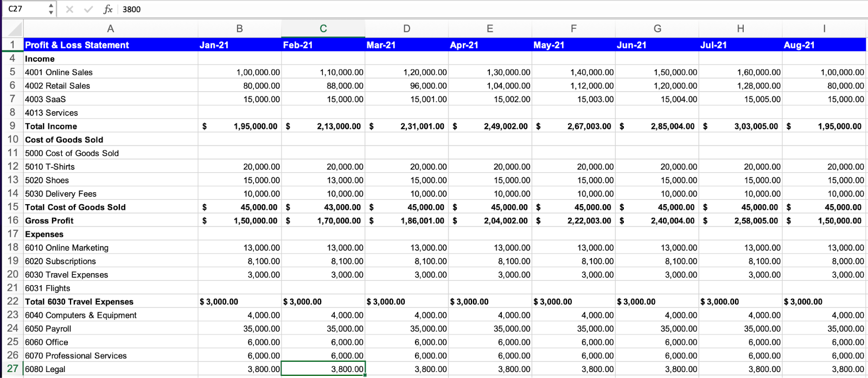
Task: Click the Profit & Loss Statement cell
Action: [111, 45]
